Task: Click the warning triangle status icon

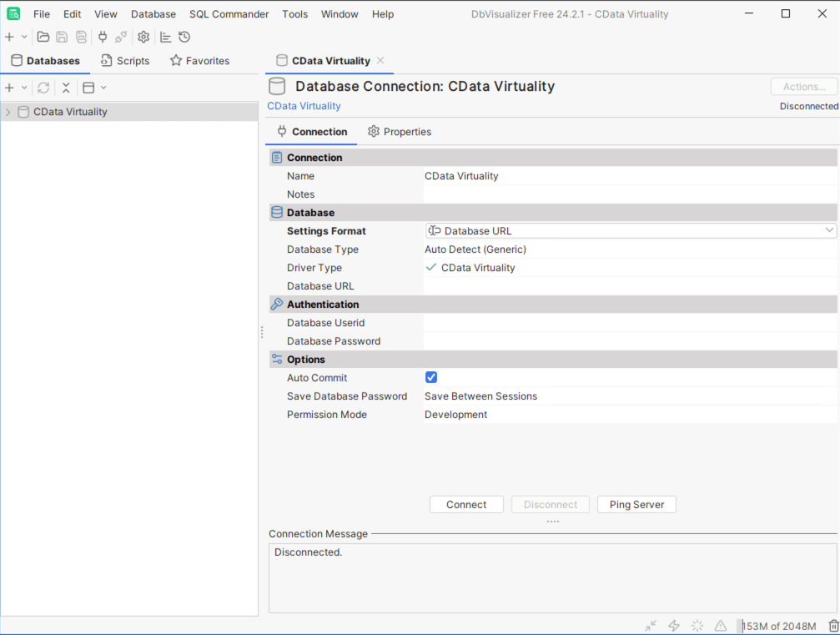Action: tap(721, 626)
